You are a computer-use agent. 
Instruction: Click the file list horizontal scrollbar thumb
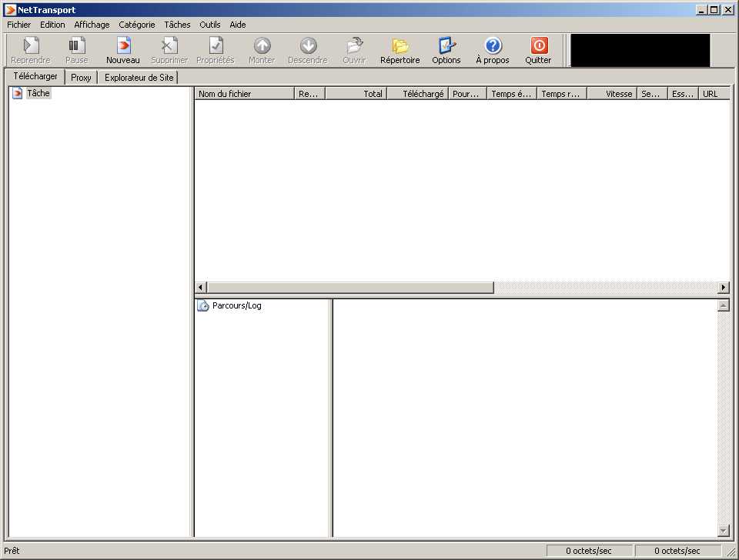click(x=350, y=287)
